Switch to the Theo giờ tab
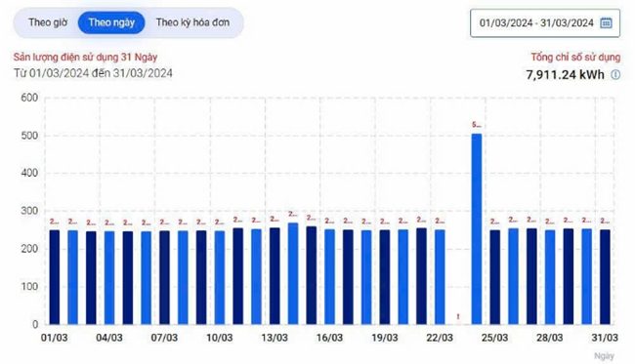 point(48,22)
